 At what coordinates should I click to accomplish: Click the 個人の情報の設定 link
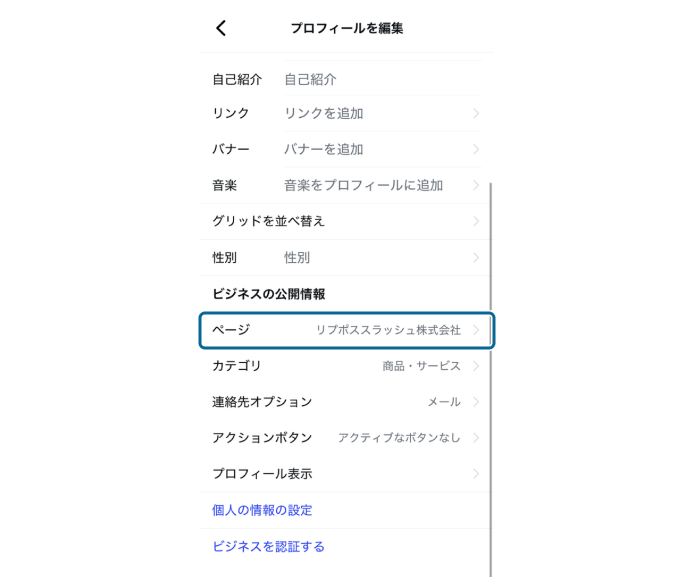point(262,510)
